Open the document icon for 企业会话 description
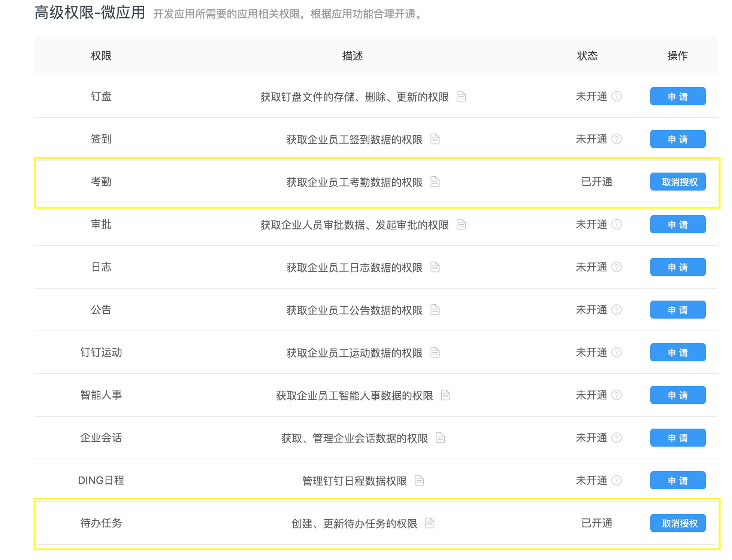 [x=440, y=438]
